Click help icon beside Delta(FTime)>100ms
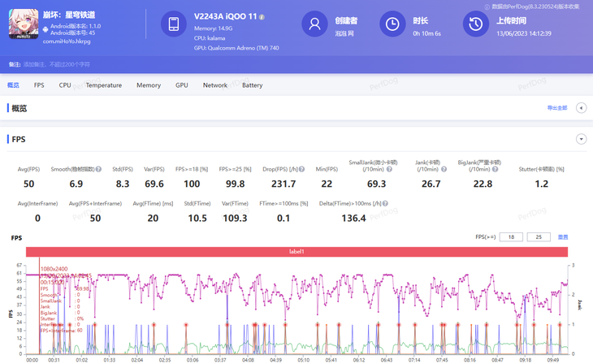The height and width of the screenshot is (364, 593). (385, 204)
